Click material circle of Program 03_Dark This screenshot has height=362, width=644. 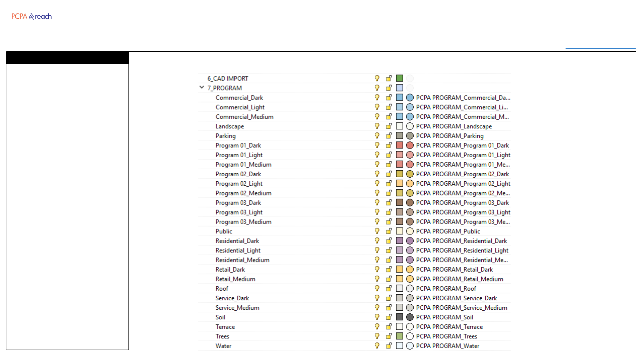pos(410,203)
